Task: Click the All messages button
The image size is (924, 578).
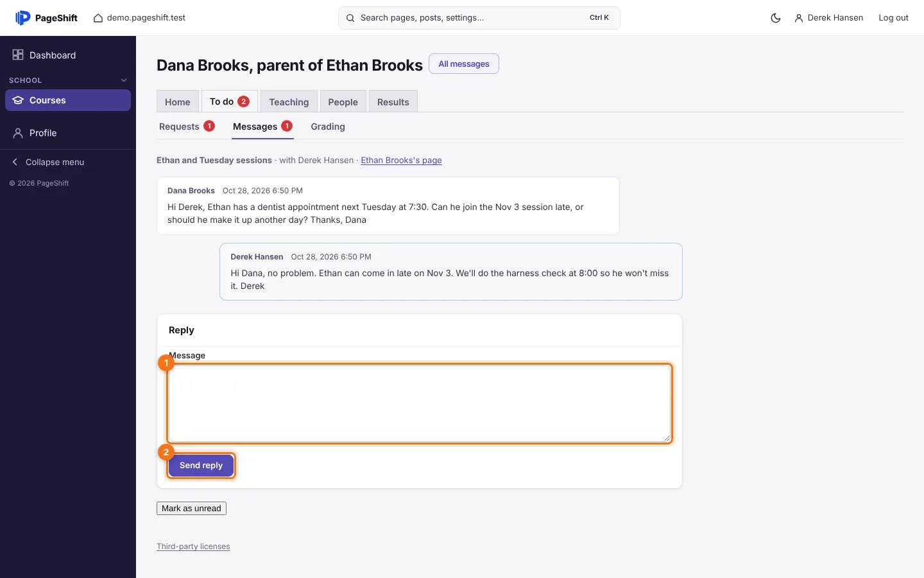Action: pos(464,64)
